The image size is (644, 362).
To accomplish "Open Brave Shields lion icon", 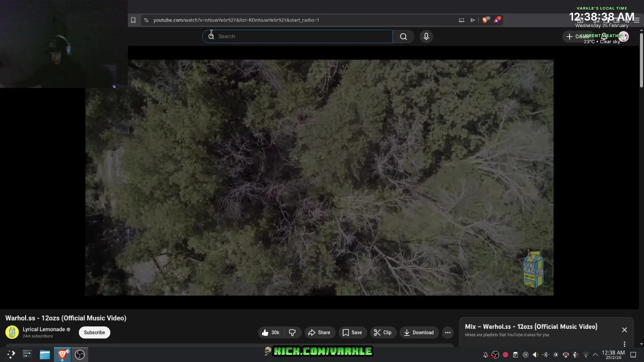I will pyautogui.click(x=485, y=20).
